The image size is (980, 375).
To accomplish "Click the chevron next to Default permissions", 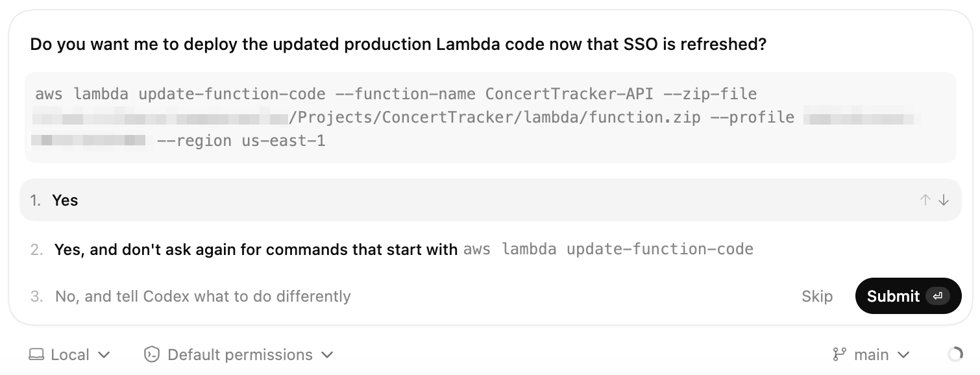I will coord(328,355).
